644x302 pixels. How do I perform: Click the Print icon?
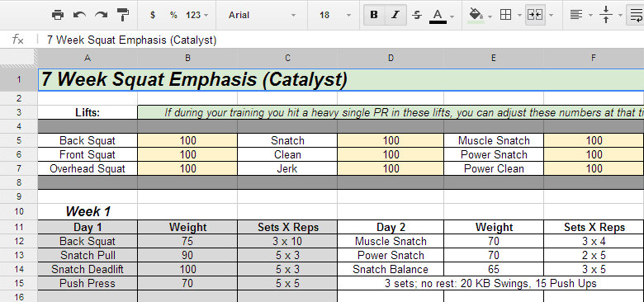tap(58, 15)
